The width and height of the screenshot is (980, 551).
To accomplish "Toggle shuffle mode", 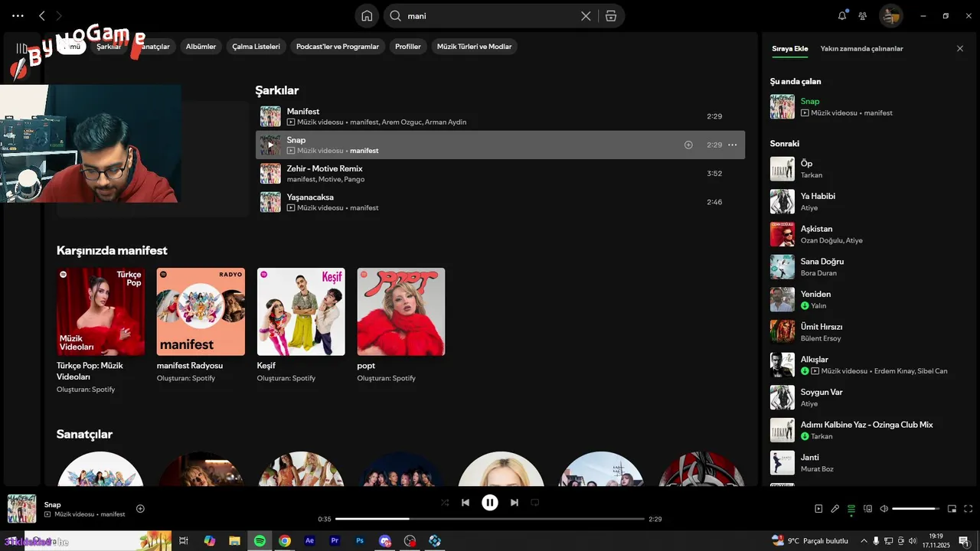I will click(445, 503).
